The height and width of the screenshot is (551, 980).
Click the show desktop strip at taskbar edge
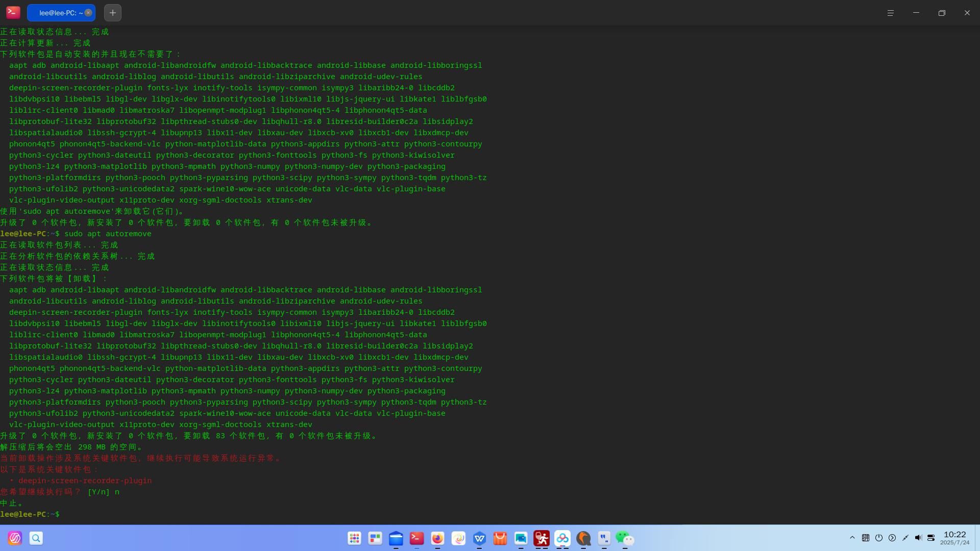coord(977,538)
